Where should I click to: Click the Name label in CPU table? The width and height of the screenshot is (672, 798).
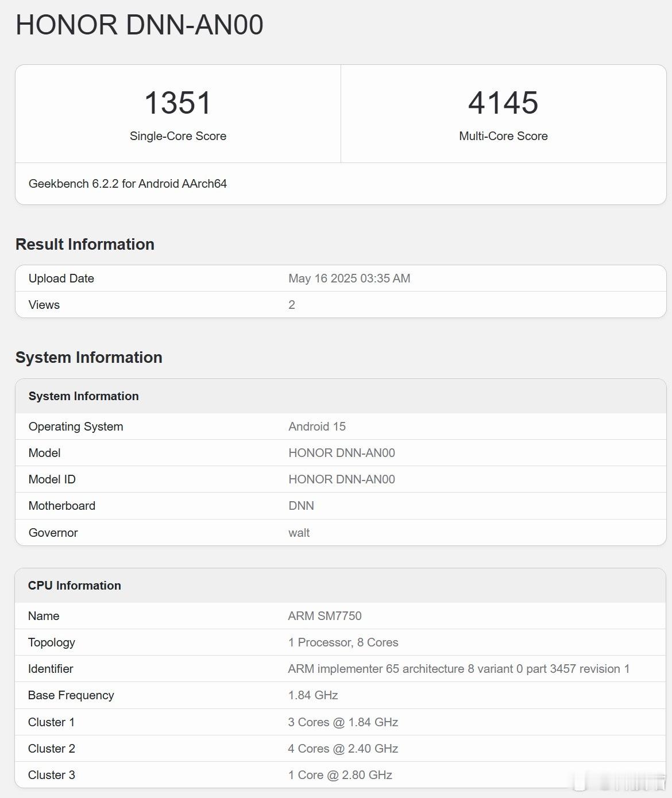(x=44, y=616)
